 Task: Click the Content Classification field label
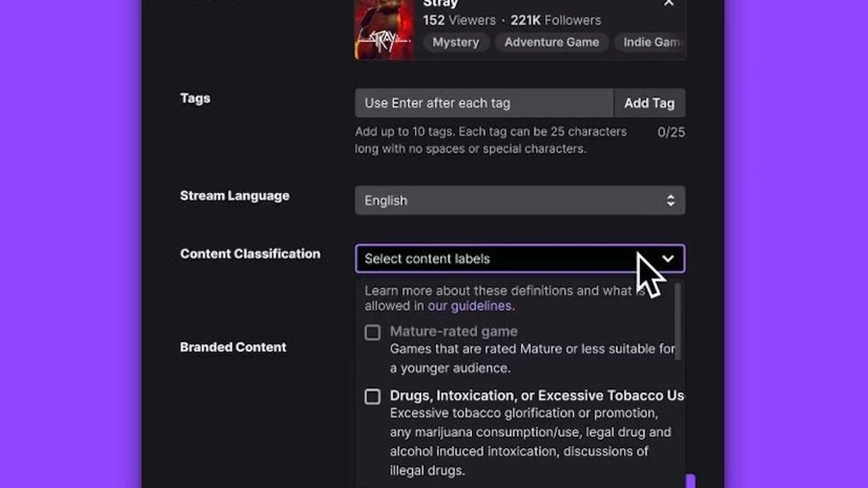point(250,253)
